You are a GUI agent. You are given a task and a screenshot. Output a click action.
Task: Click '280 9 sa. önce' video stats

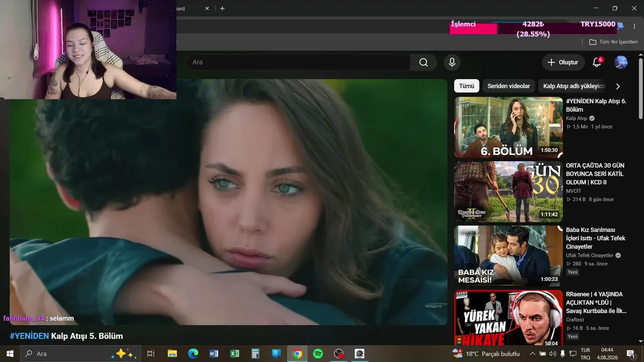[x=587, y=263]
